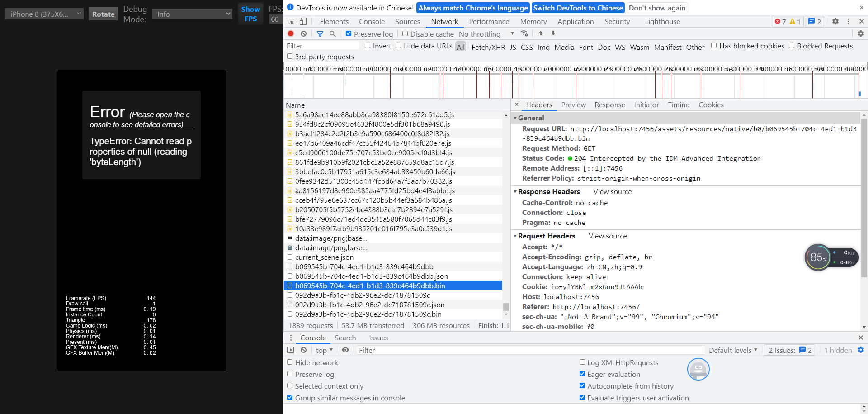868x414 pixels.
Task: Click the FPS value field showing 60
Action: [275, 19]
